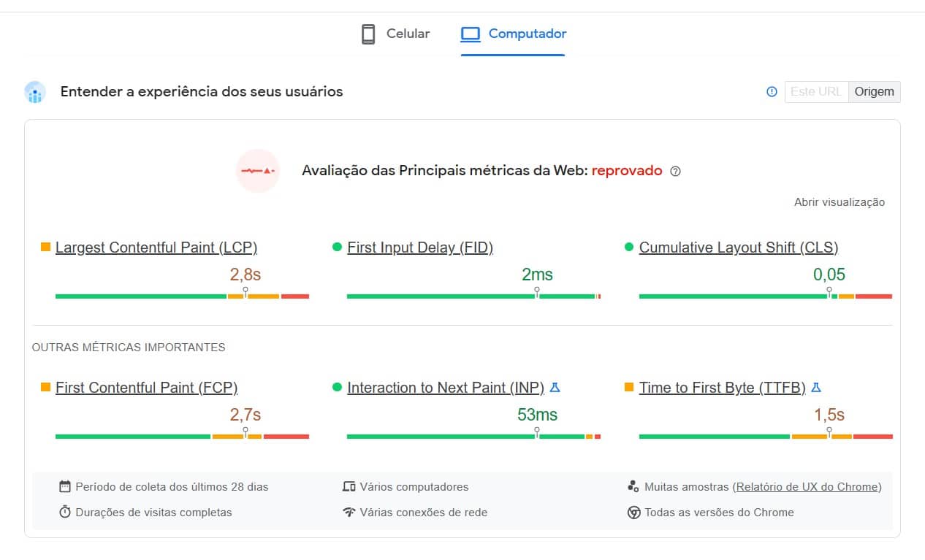Expand the Cumulative Layout Shift details
Screen dimensions: 925x560
point(738,247)
